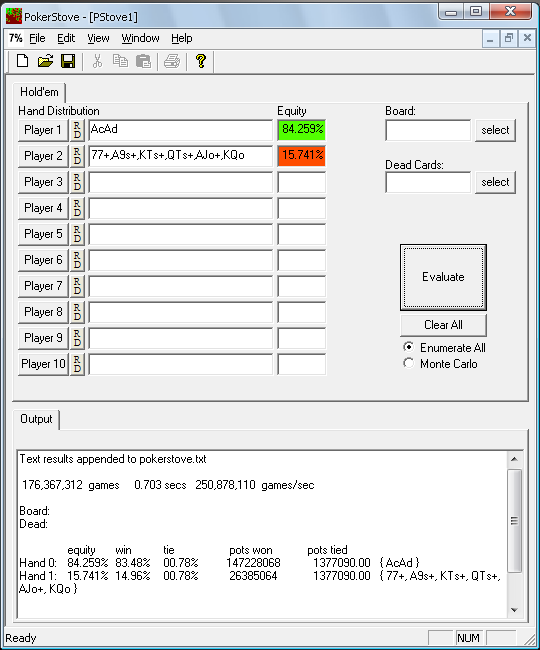Click the RD button for Player 8
This screenshot has width=540, height=650.
pos(77,312)
